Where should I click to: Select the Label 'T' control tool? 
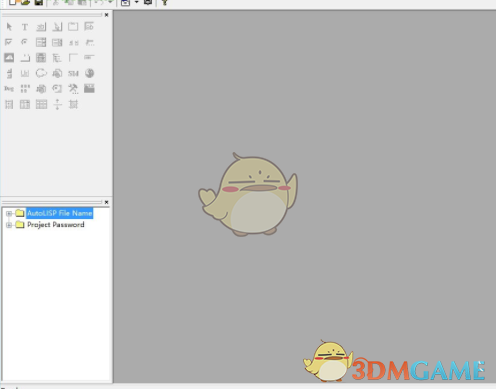(25, 27)
